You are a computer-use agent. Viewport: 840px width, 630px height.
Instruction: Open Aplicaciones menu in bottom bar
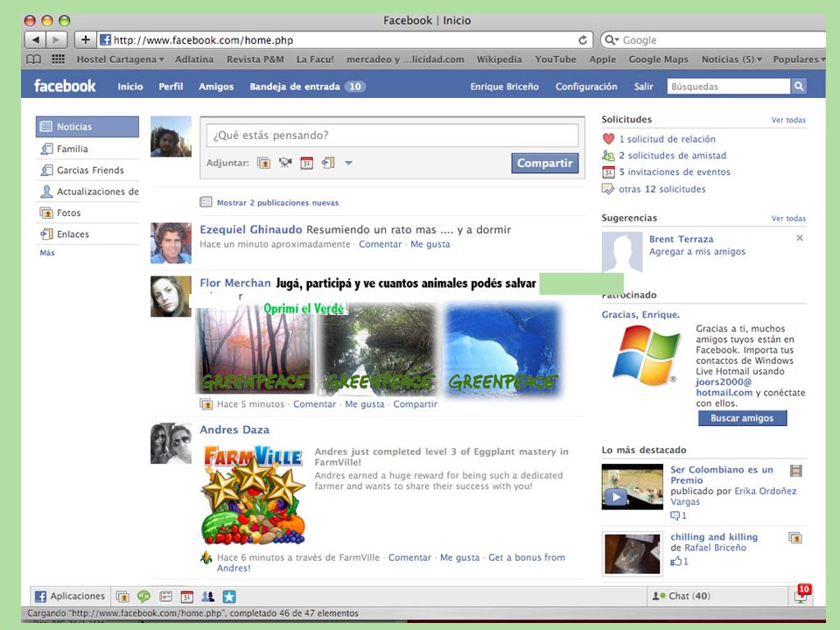[x=70, y=596]
